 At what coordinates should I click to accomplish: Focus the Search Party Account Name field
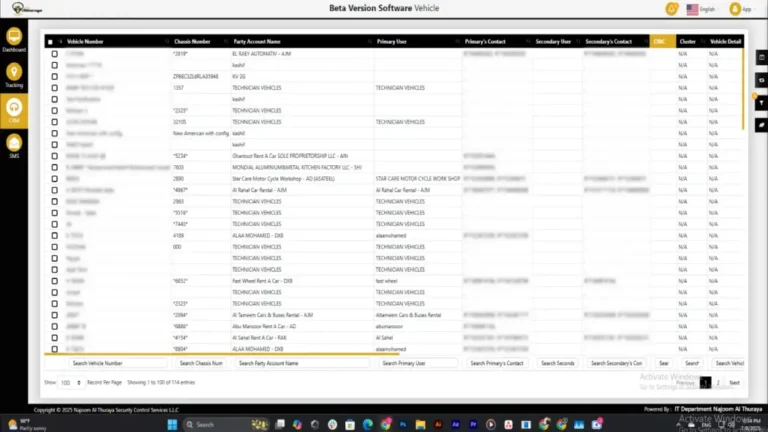coord(301,363)
